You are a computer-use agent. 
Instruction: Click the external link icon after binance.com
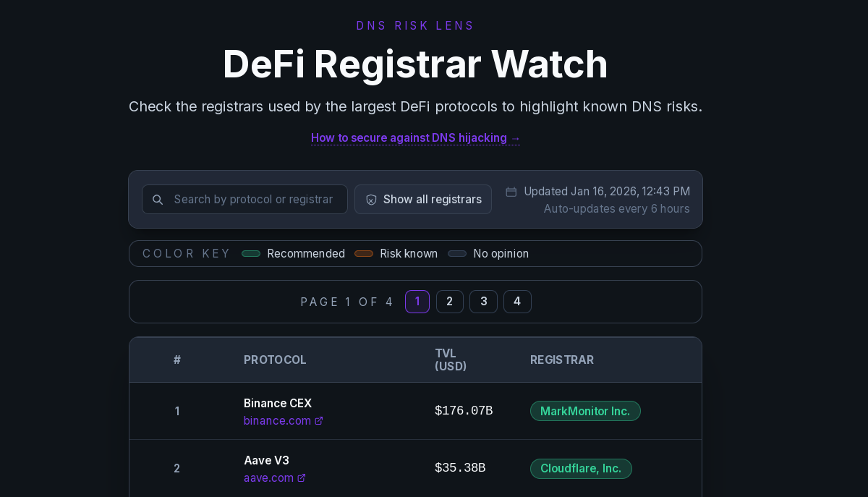319,421
